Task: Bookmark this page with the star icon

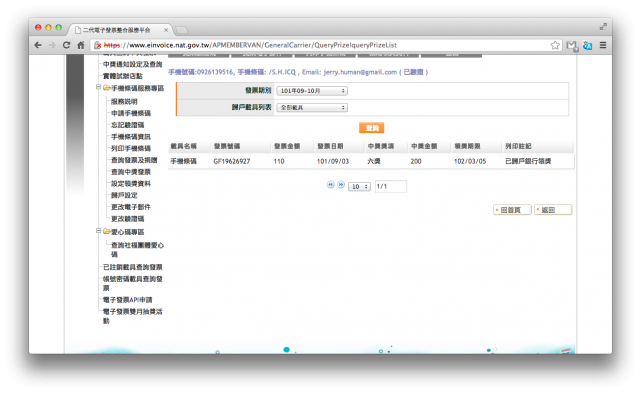Action: tap(555, 45)
